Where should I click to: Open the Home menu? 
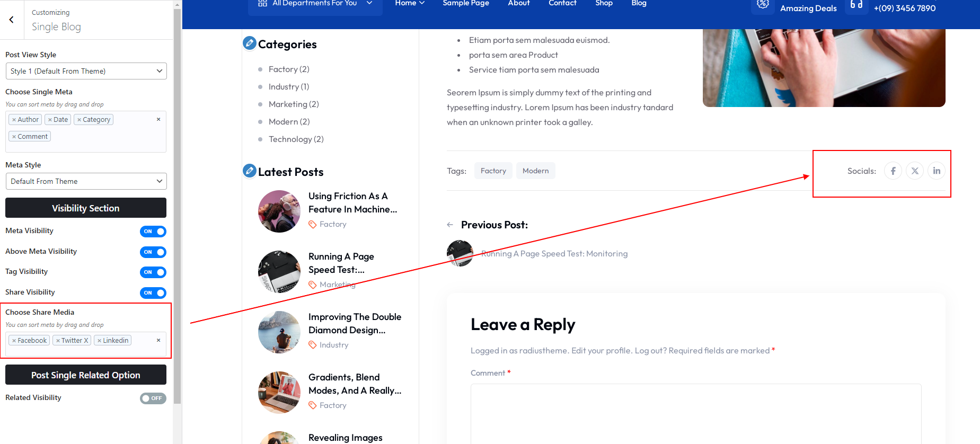click(x=410, y=3)
